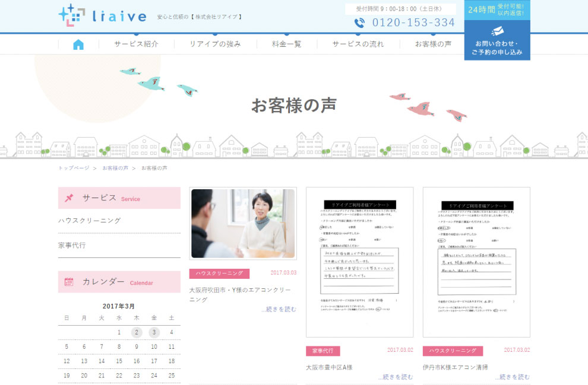Click the 24時間以内返信 banner
Image resolution: width=588 pixels, height=385 pixels.
tap(497, 9)
